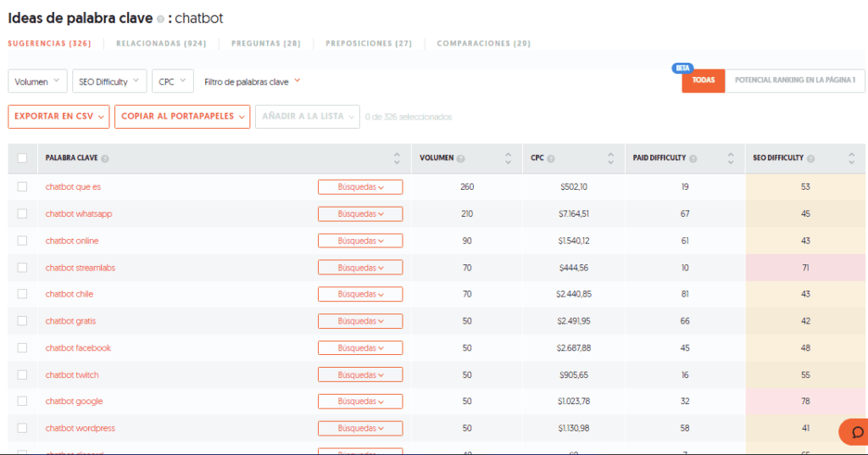Expand Búsquedas for chatbot online
This screenshot has width=868, height=455.
point(360,241)
